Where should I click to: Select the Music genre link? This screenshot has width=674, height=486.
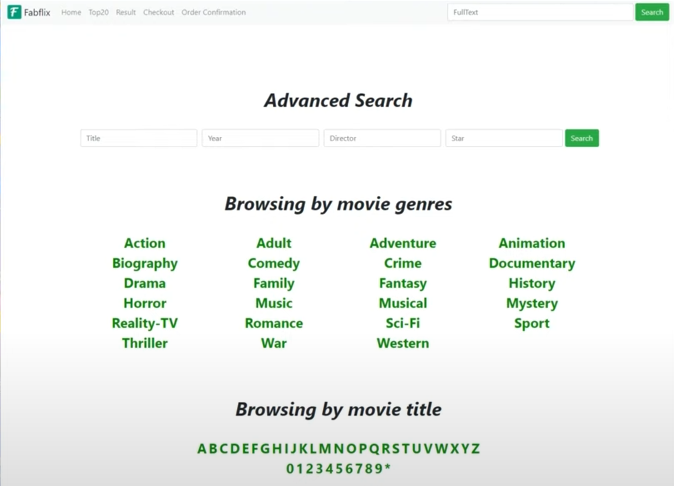(x=274, y=303)
